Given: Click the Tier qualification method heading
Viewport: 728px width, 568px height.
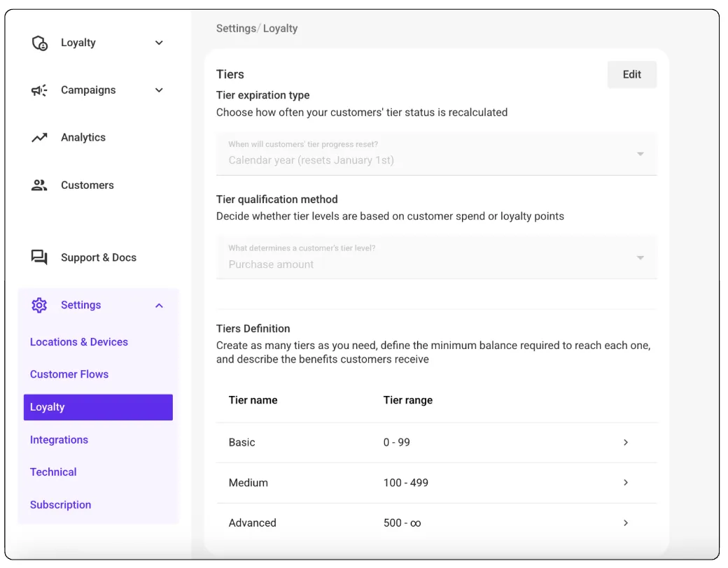Looking at the screenshot, I should tap(276, 199).
